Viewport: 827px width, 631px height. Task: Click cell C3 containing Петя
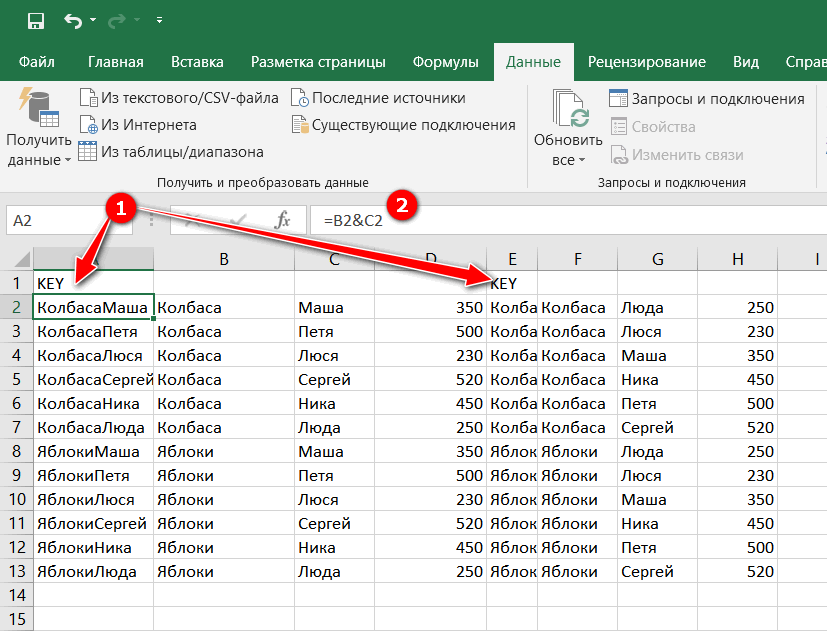coord(334,331)
